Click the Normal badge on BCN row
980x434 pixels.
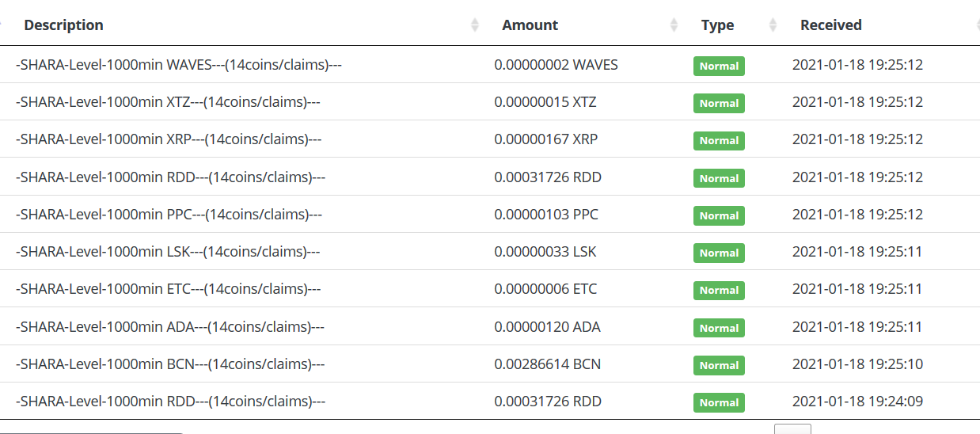pyautogui.click(x=719, y=365)
